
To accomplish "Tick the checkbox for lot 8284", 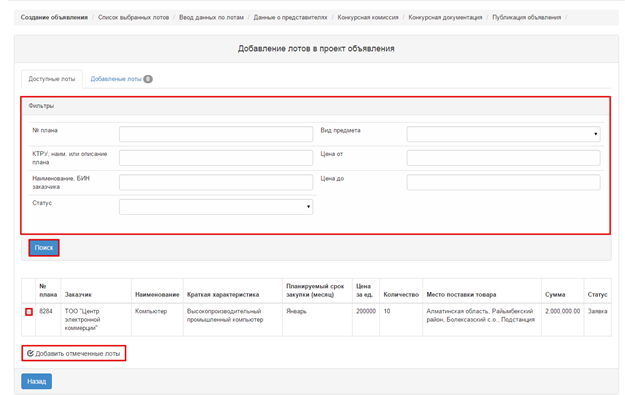I will pyautogui.click(x=29, y=312).
